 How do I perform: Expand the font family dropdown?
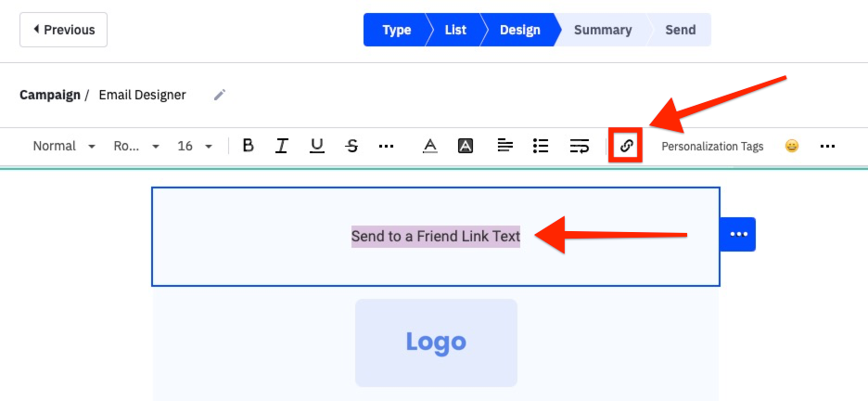[x=136, y=146]
